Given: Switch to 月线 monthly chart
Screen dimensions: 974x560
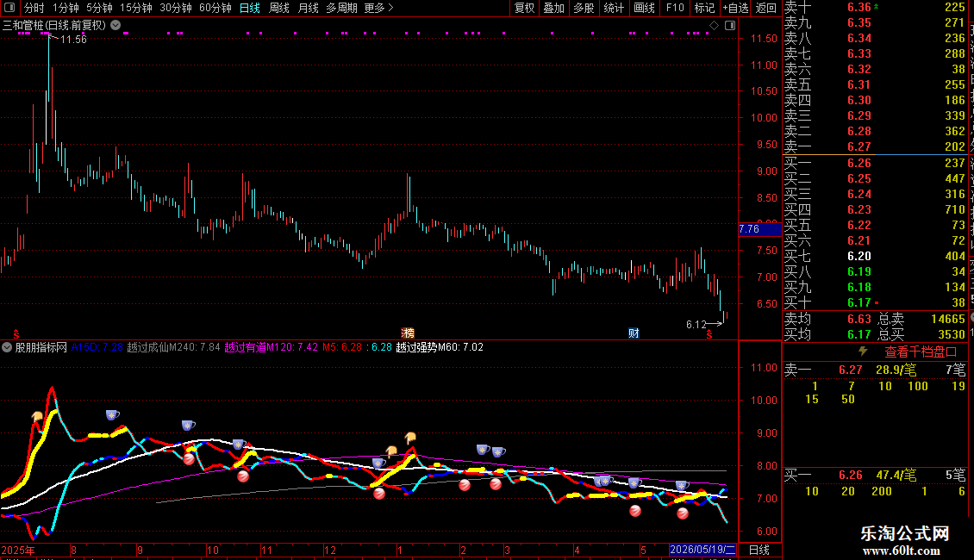Looking at the screenshot, I should point(308,8).
